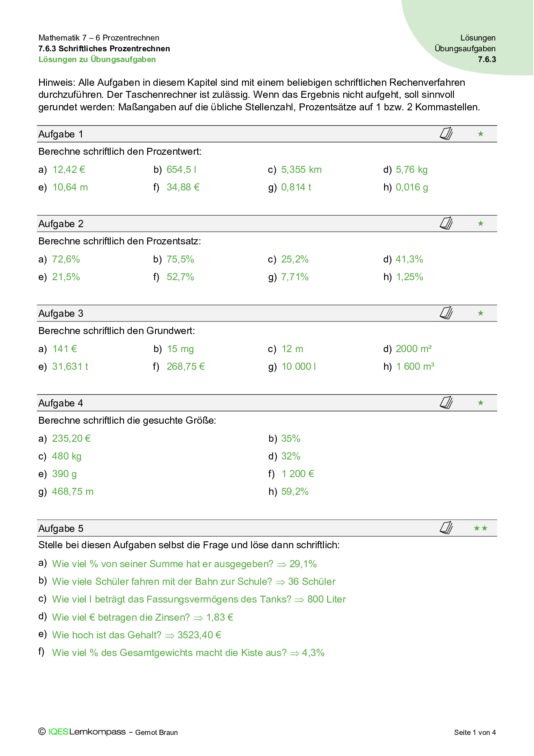Click the notebook icon beside Aufgabe 1
Image resolution: width=534 pixels, height=756 pixels.
(446, 134)
